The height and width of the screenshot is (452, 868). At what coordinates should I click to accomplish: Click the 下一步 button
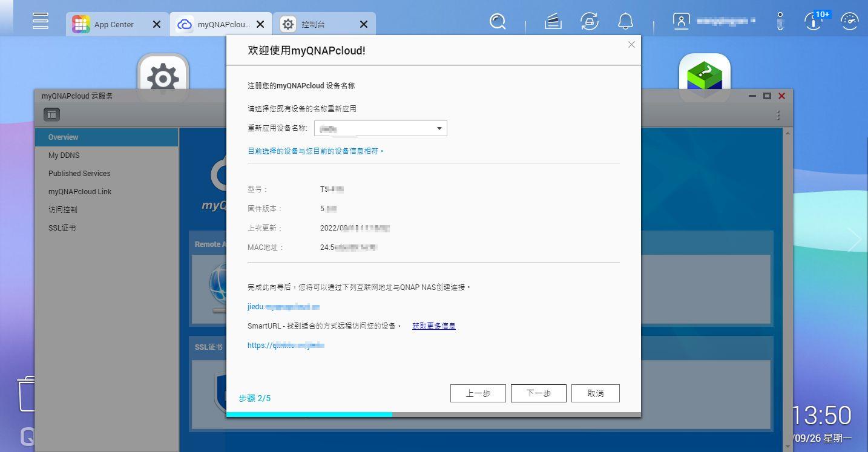[x=539, y=393]
